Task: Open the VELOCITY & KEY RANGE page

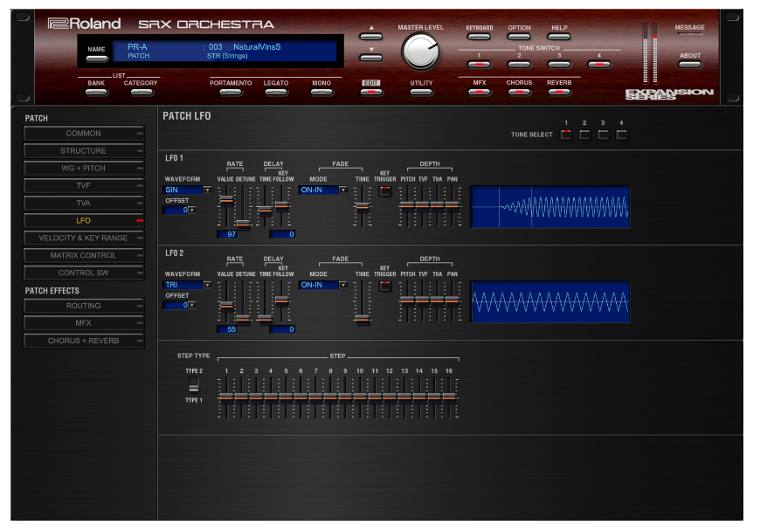Action: click(83, 238)
